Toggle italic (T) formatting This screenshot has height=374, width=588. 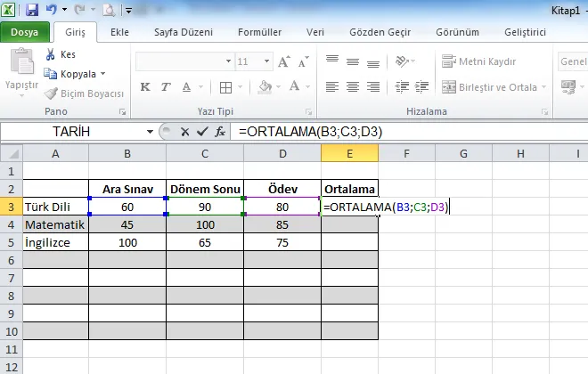(x=163, y=87)
